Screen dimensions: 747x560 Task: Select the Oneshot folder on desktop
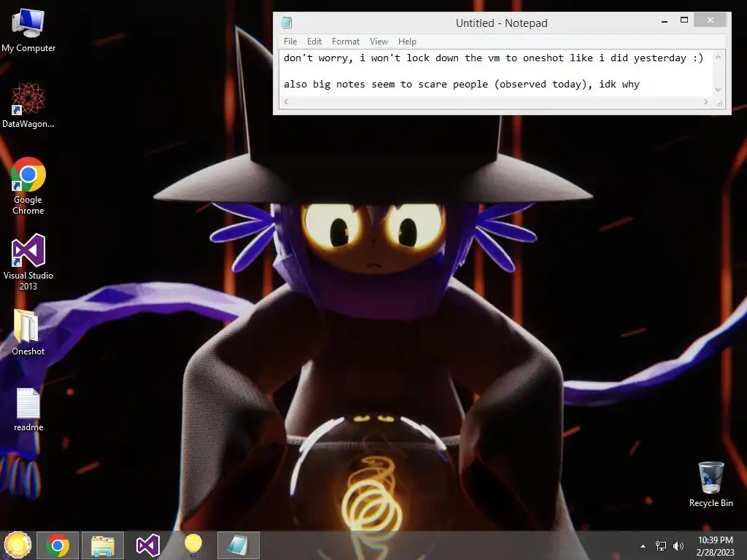tap(28, 332)
